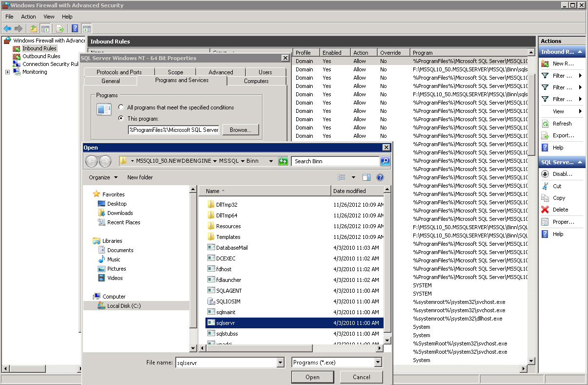
Task: Click Copy action in Actions pane
Action: (559, 198)
